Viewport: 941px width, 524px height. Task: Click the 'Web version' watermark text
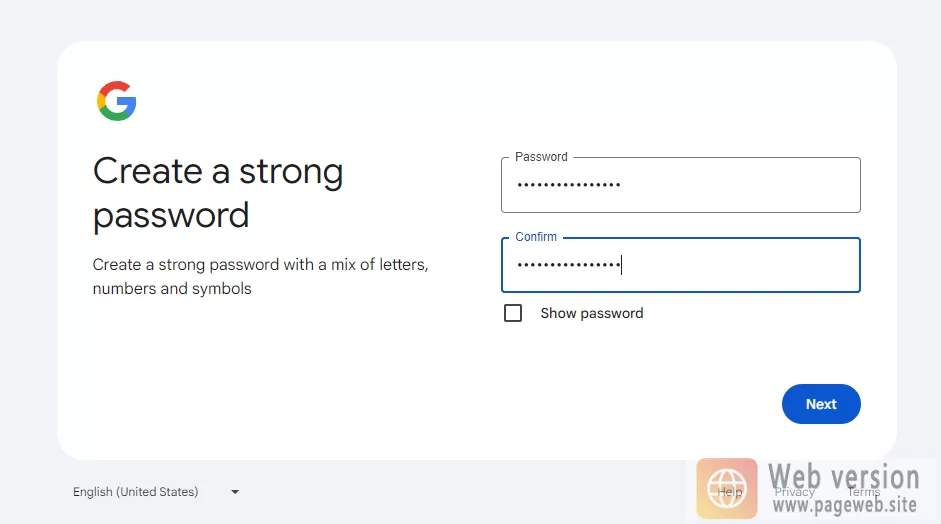click(x=843, y=475)
